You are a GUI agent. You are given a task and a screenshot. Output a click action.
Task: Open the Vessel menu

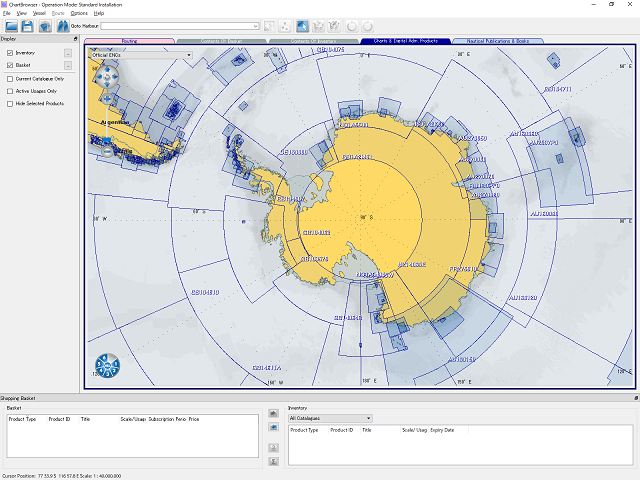[x=38, y=13]
